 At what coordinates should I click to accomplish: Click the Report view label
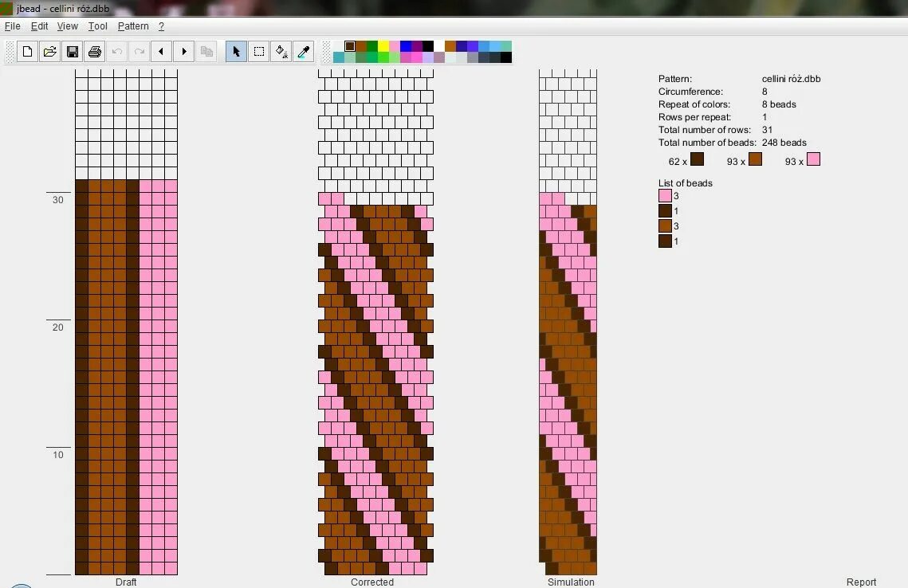pyautogui.click(x=861, y=582)
